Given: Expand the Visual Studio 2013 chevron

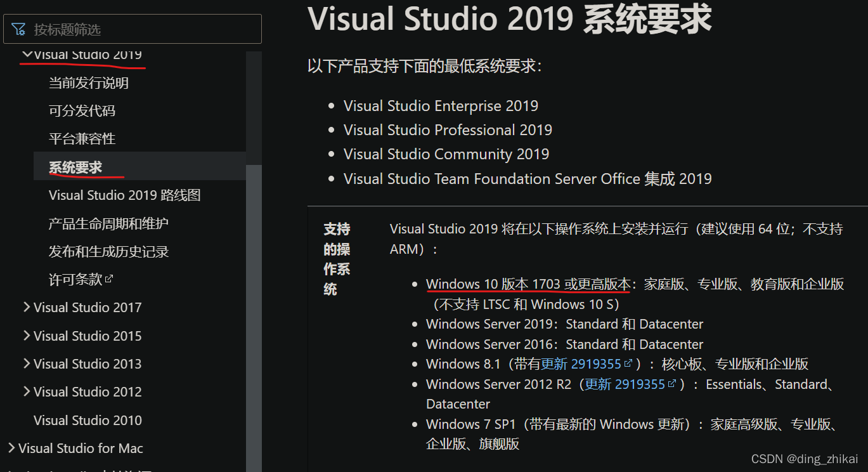Looking at the screenshot, I should pyautogui.click(x=27, y=364).
